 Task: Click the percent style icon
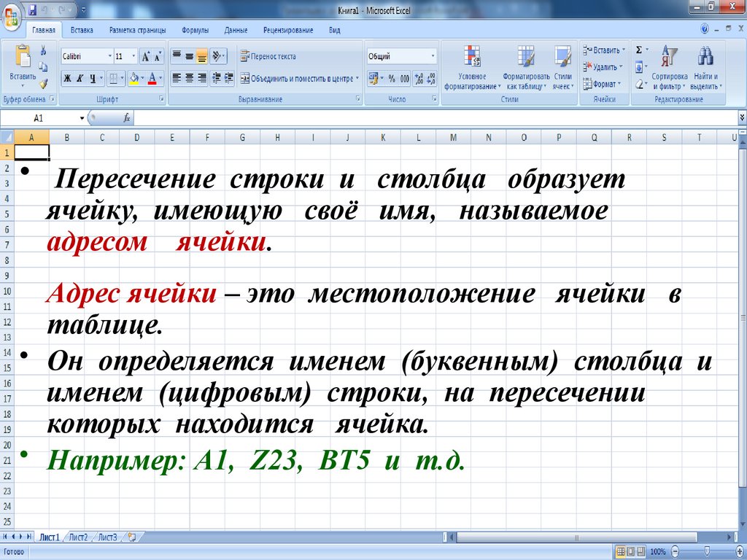[x=392, y=78]
